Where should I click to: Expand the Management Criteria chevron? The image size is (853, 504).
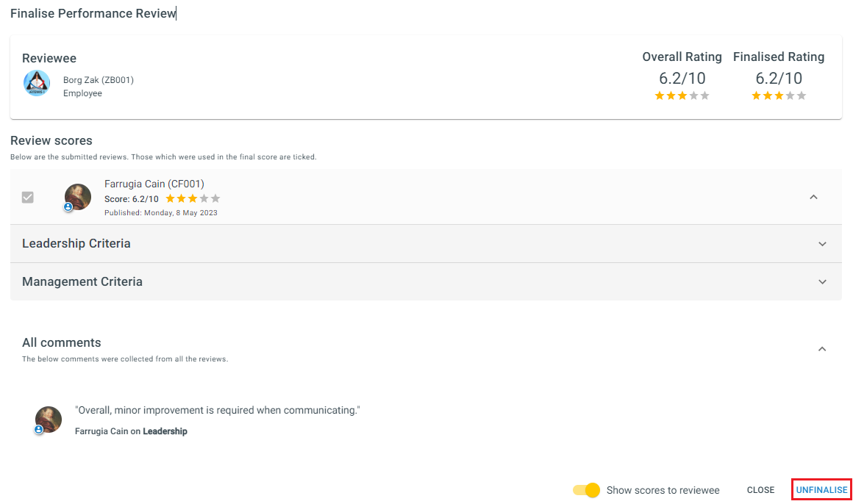[x=822, y=281]
